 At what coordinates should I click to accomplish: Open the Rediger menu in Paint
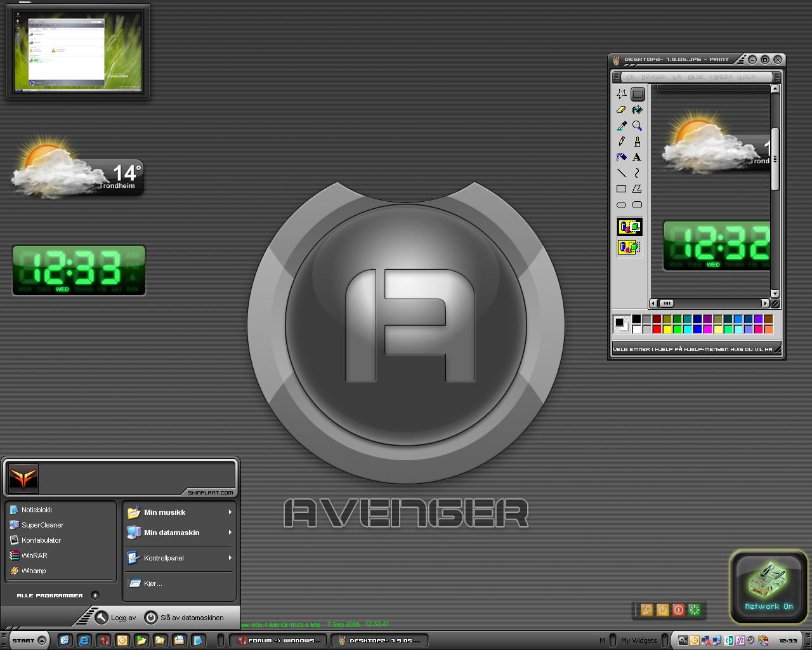pyautogui.click(x=653, y=77)
